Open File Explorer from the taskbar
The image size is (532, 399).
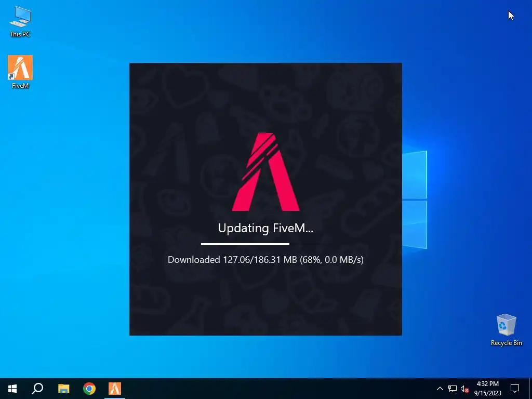[x=63, y=389]
